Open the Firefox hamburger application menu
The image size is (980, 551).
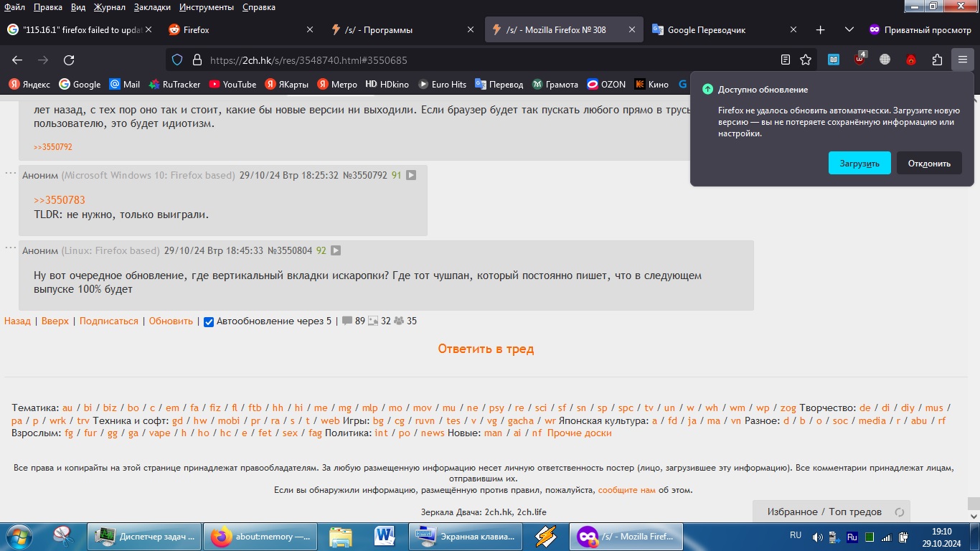[x=962, y=60]
